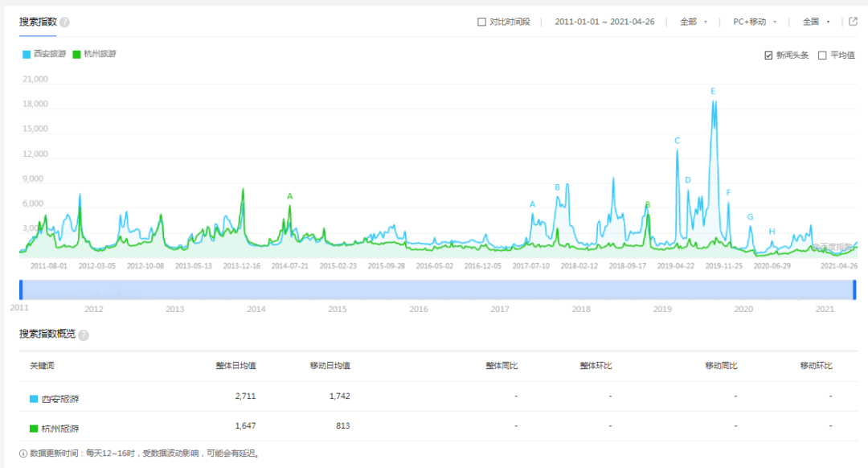Screen dimensions: 868x468
Task: Click the left handle of timeline range slider
Action: coord(21,289)
